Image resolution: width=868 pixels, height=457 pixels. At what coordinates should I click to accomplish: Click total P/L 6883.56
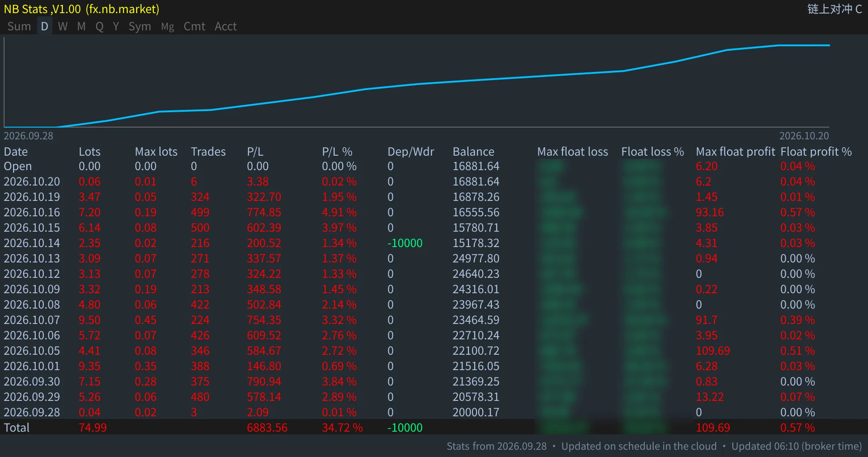267,428
